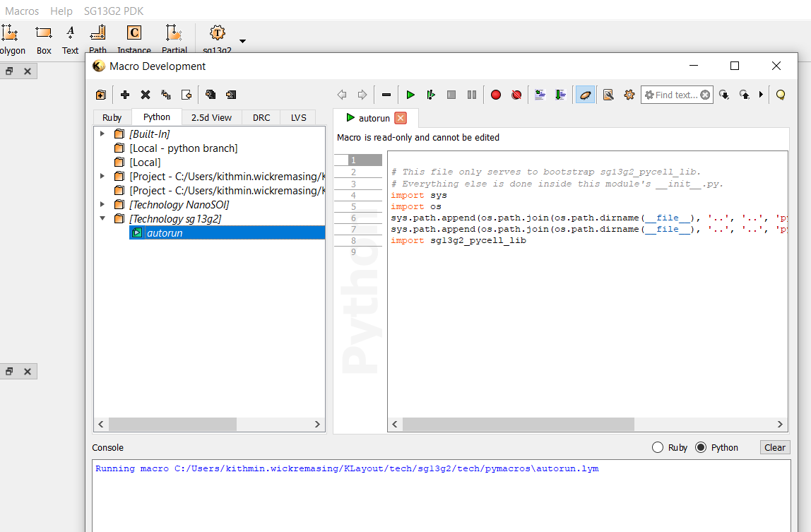Expand the [Technology NanoSOI] folder
The width and height of the screenshot is (811, 532).
tap(102, 205)
